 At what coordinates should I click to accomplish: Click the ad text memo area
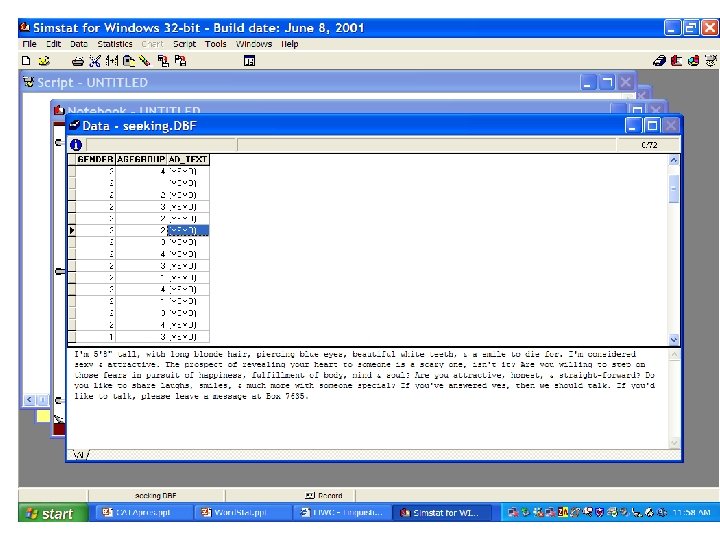(x=367, y=398)
